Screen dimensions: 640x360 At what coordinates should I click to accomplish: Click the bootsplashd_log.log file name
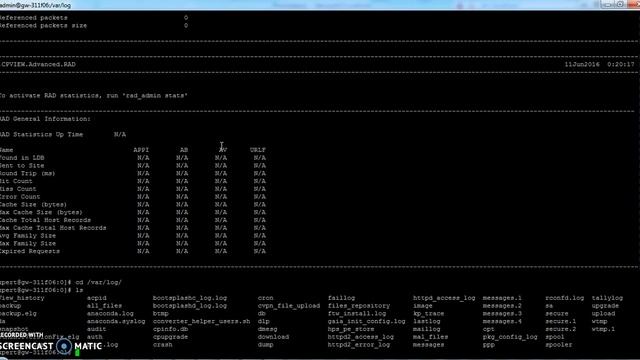190,306
